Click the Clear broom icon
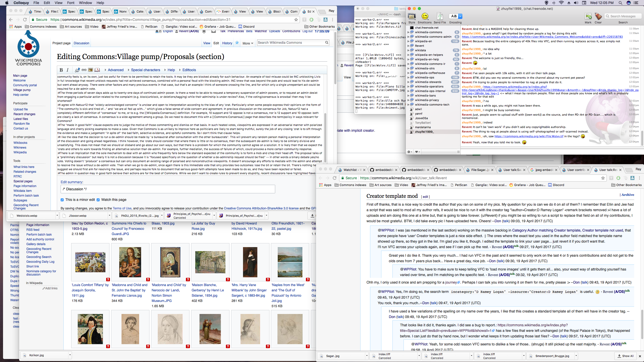 598,18
